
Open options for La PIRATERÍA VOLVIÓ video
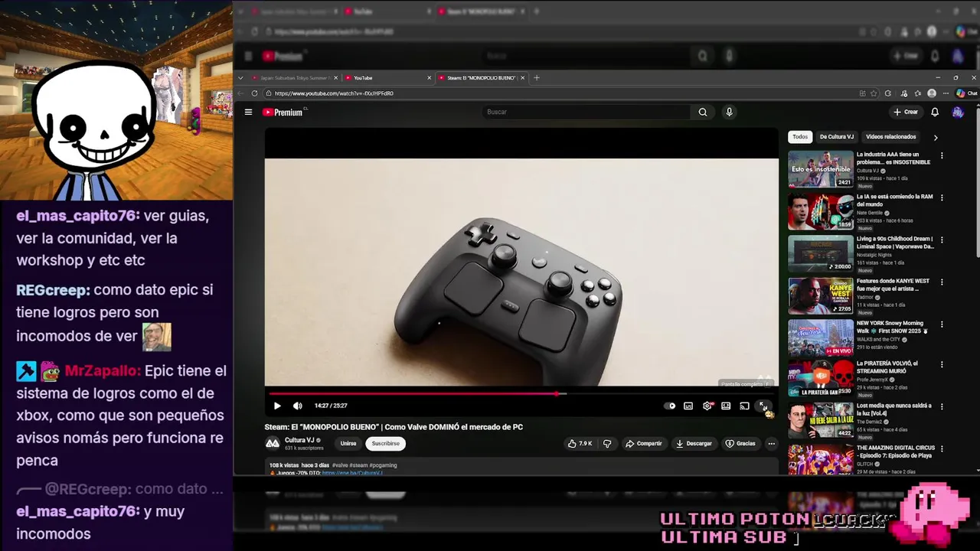click(x=942, y=364)
